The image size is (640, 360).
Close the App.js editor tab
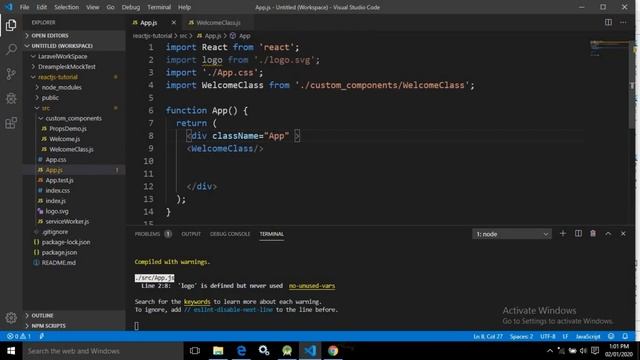coord(174,23)
